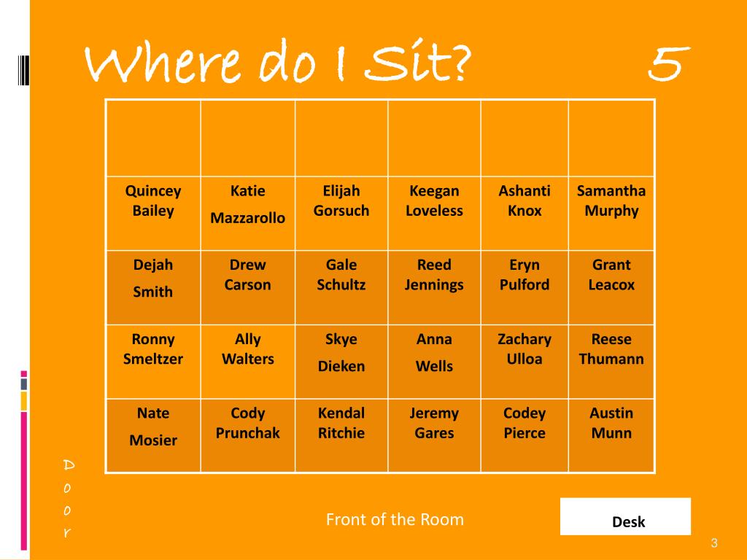Select Grant Leacox's seat
This screenshot has width=747, height=560.
pyautogui.click(x=612, y=287)
